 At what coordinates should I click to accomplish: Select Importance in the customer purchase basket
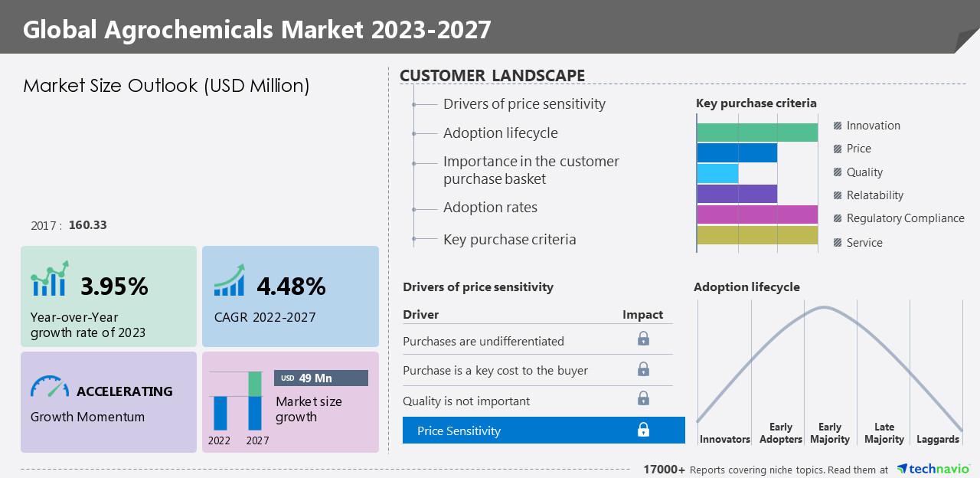tap(531, 170)
